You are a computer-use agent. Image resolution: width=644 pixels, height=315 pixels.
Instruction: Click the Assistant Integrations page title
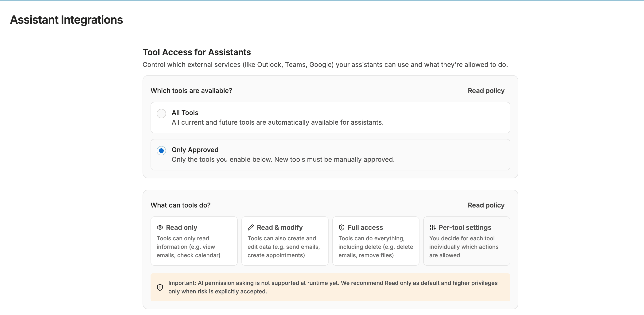click(66, 19)
